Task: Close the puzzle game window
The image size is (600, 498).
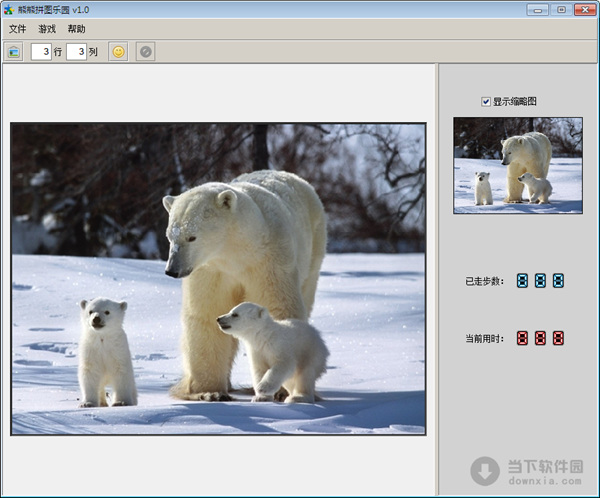Action: (583, 10)
